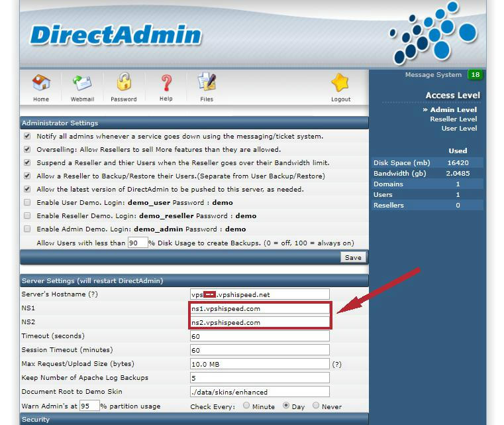This screenshot has height=425, width=504.
Task: Click the disk usage percent field with 90
Action: coord(138,243)
